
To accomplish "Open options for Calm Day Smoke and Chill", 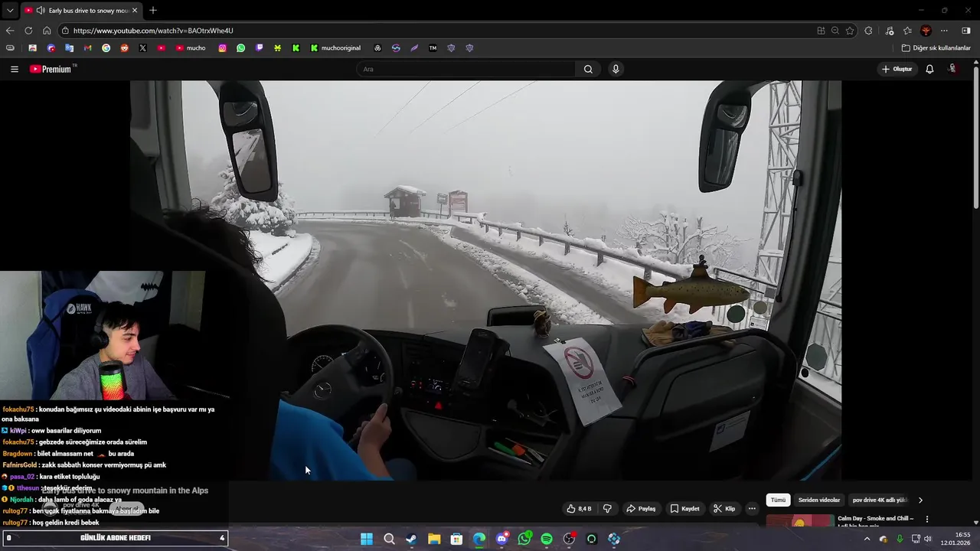I will pyautogui.click(x=927, y=519).
